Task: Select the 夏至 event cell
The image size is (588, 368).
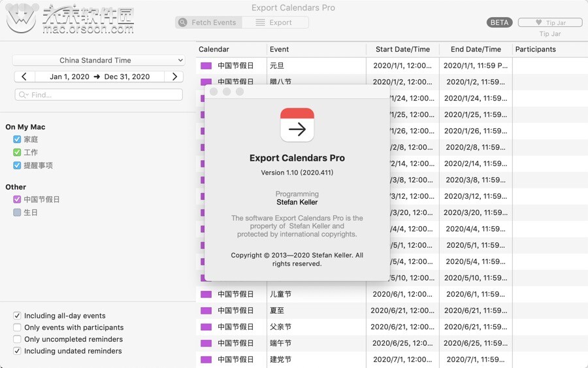Action: 316,310
